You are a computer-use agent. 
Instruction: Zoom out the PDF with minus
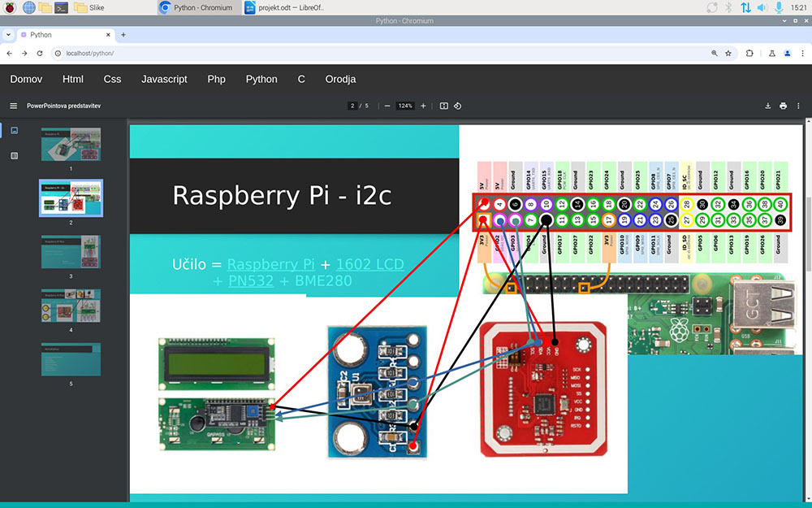pyautogui.click(x=387, y=106)
